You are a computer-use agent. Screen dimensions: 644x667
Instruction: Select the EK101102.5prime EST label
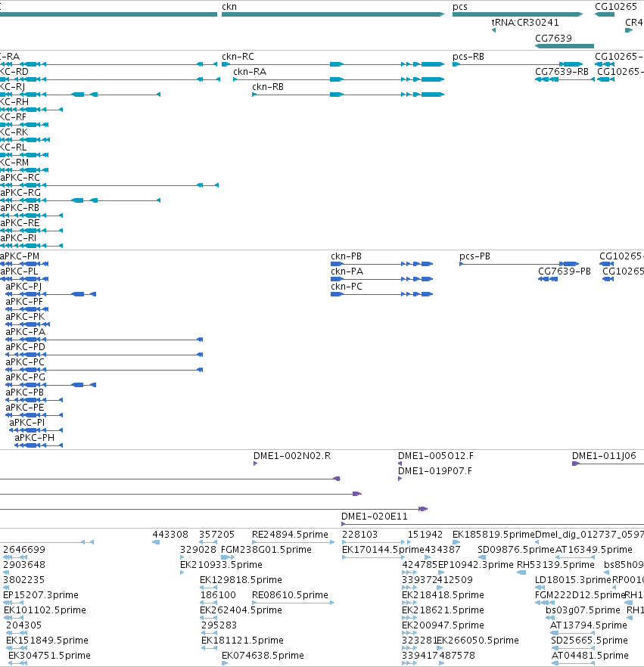tap(45, 610)
